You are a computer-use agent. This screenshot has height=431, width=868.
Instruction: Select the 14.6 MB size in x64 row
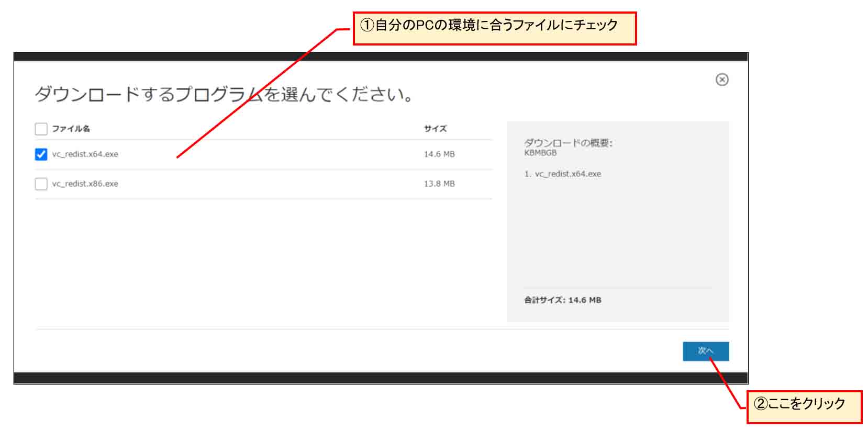pos(439,154)
